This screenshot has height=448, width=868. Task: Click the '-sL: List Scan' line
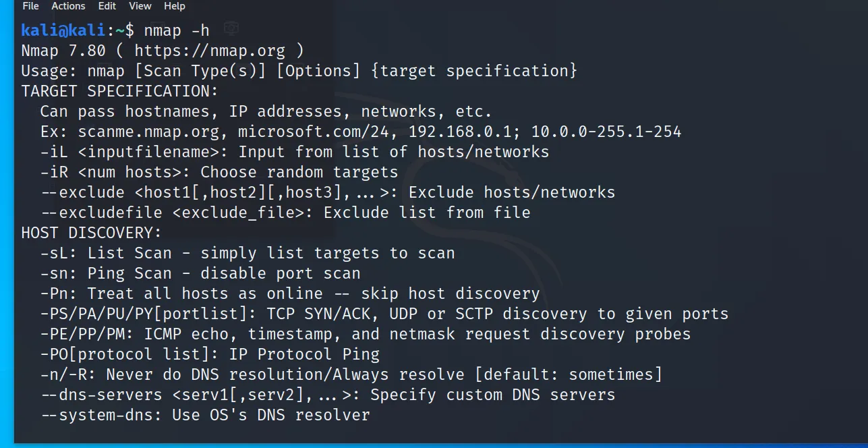247,253
